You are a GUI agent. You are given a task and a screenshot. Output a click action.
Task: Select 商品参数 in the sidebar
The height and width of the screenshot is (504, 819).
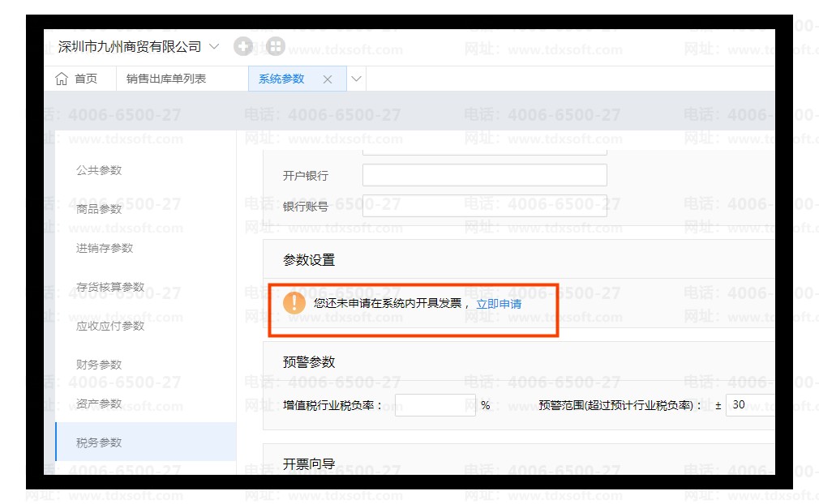click(x=99, y=209)
